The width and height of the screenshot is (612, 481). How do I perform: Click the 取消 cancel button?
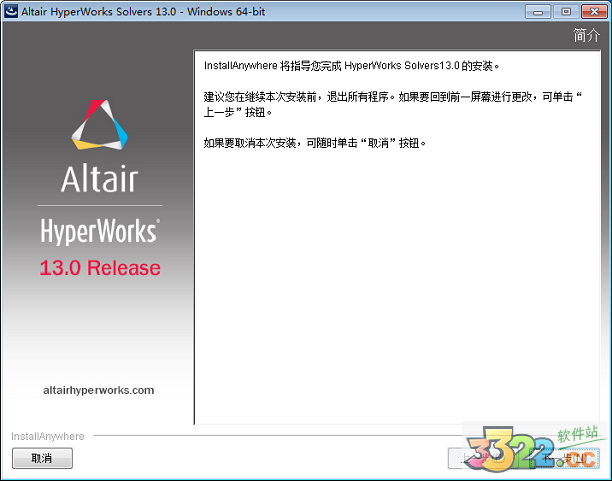click(x=42, y=458)
